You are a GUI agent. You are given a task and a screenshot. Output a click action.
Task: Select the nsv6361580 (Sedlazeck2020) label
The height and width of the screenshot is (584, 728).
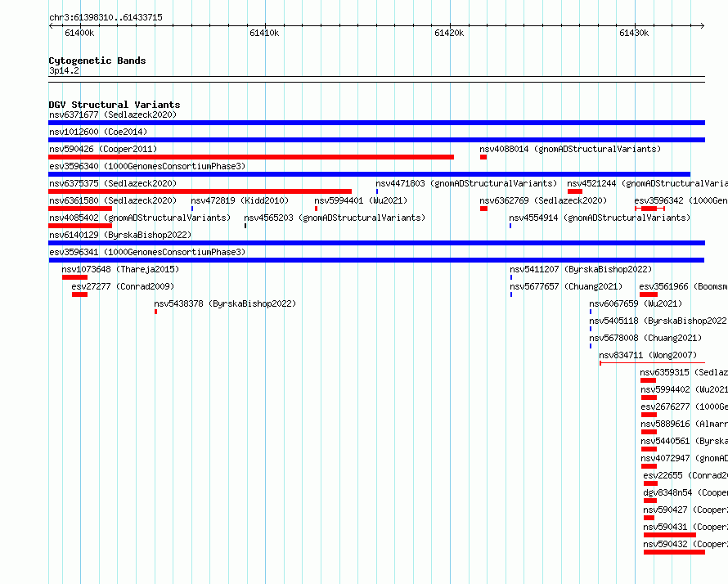tap(113, 200)
